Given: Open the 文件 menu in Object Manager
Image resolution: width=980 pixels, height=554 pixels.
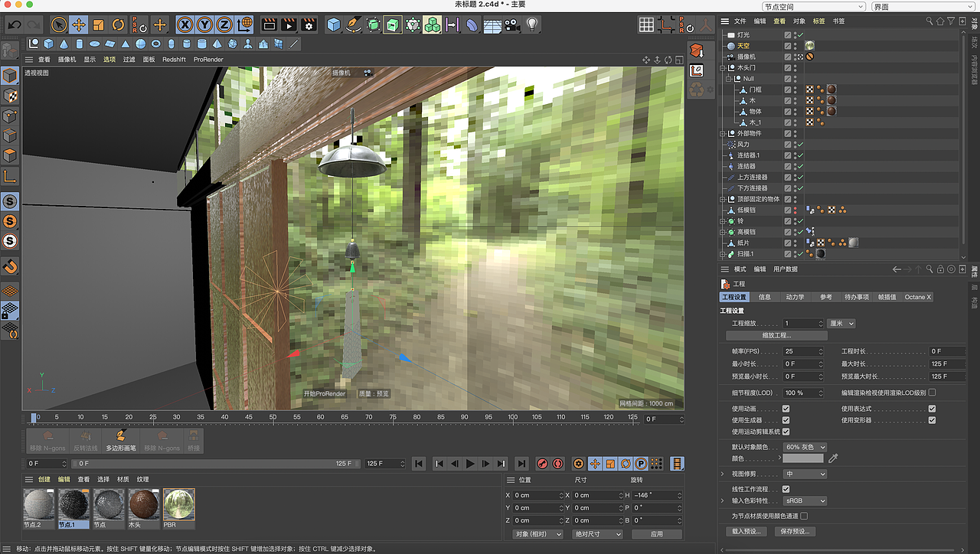Looking at the screenshot, I should coord(740,21).
